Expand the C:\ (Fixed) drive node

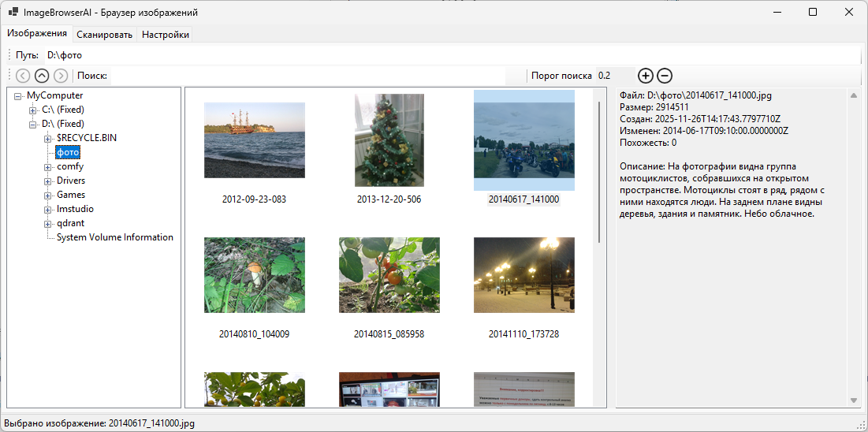click(33, 110)
